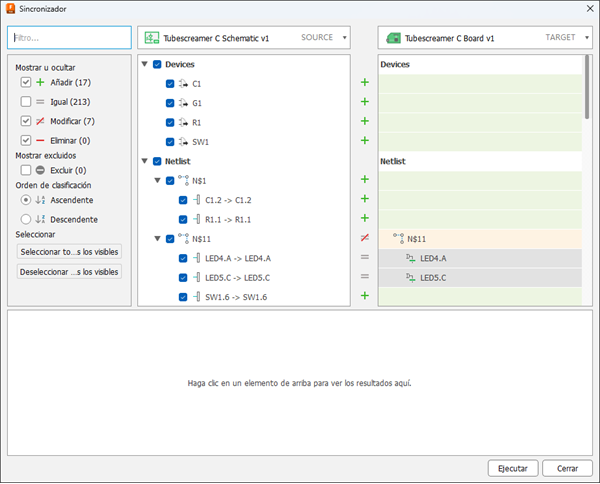600x484 pixels.
Task: Select Ascendente sort order
Action: click(26, 200)
